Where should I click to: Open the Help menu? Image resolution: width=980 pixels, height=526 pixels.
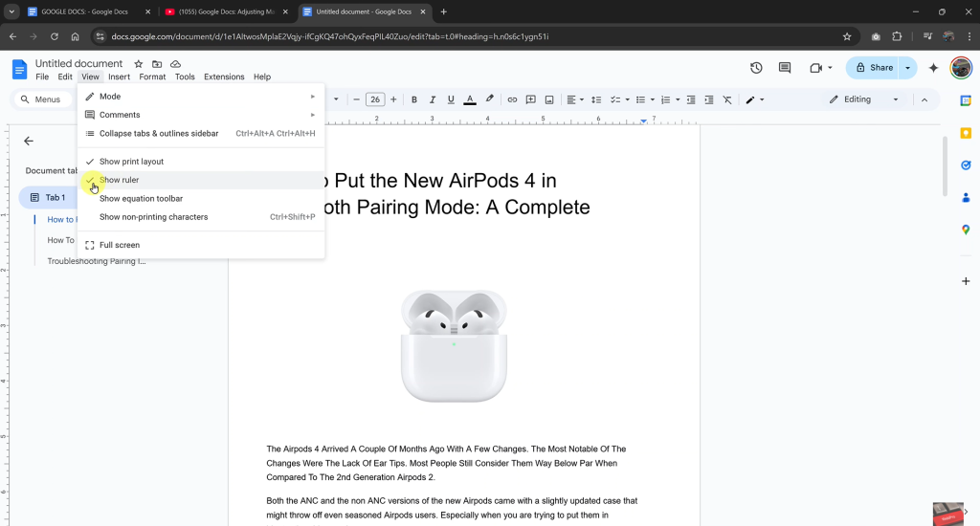(262, 77)
